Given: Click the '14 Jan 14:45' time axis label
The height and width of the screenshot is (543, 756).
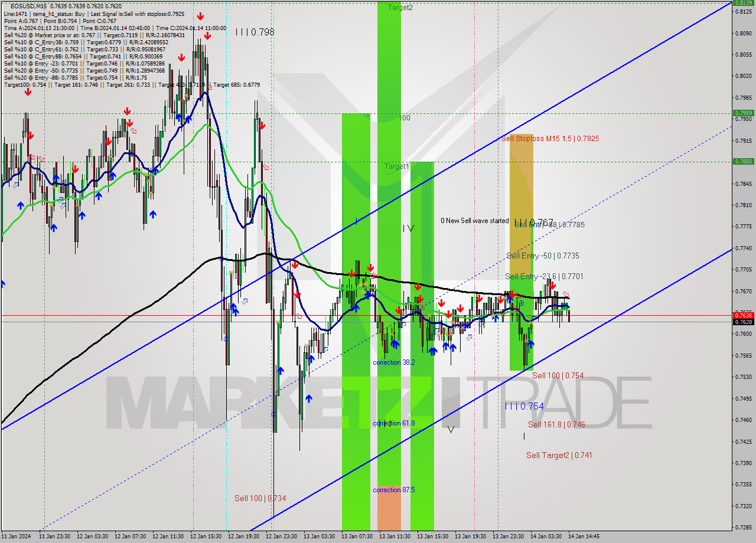Looking at the screenshot, I should (x=584, y=537).
